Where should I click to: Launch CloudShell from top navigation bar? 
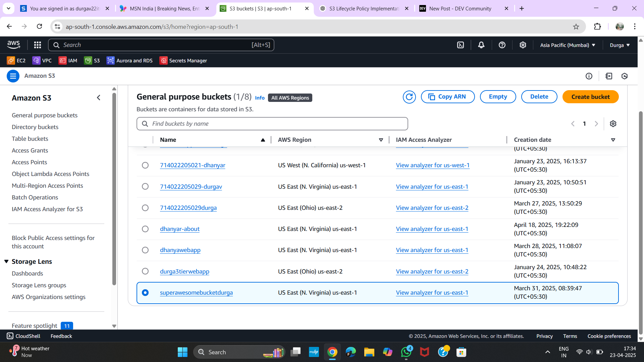coord(461,45)
